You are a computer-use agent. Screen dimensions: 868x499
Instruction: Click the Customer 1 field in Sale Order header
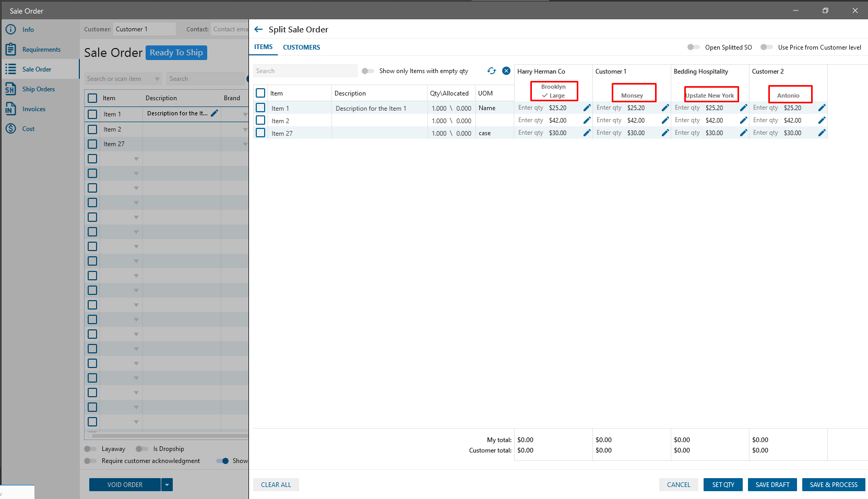coord(145,29)
